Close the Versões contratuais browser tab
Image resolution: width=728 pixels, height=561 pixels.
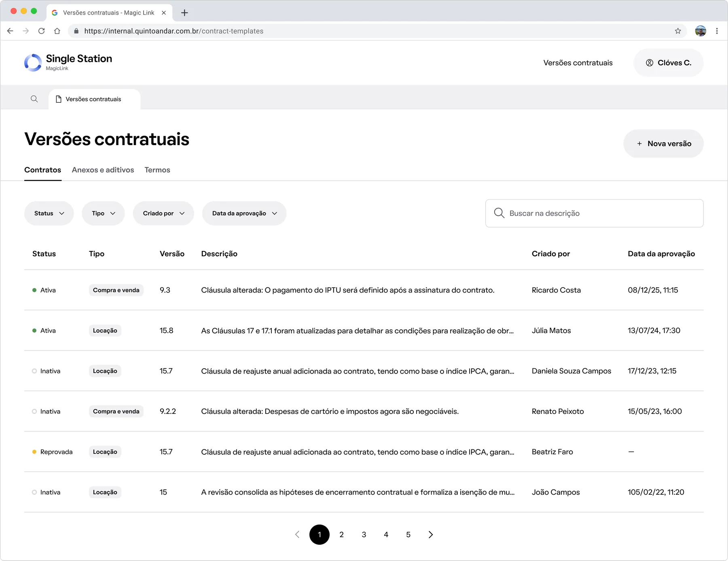coord(164,13)
